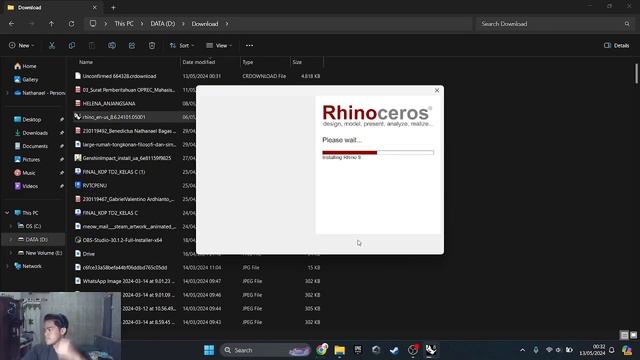Click the chevron after Download in address bar
This screenshot has width=640, height=360.
(x=227, y=24)
